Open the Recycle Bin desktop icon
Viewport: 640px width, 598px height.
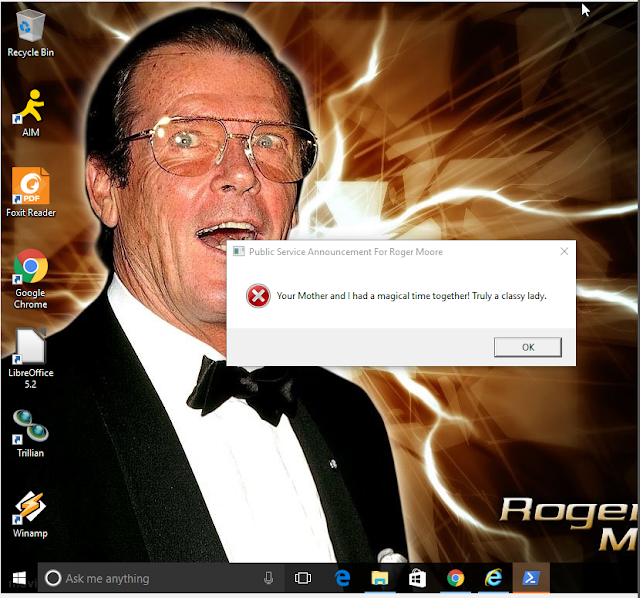point(30,33)
